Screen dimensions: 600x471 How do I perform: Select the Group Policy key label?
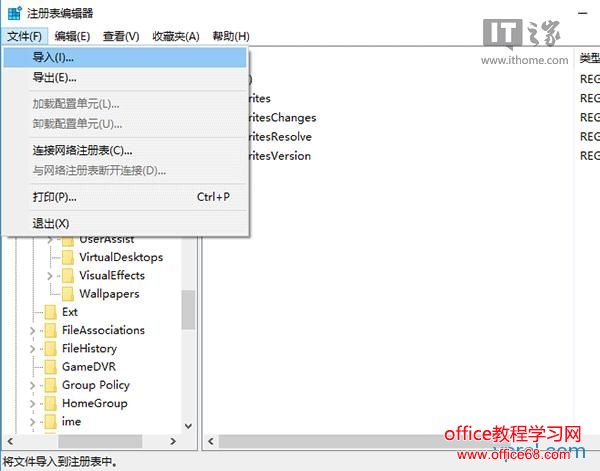click(x=96, y=385)
